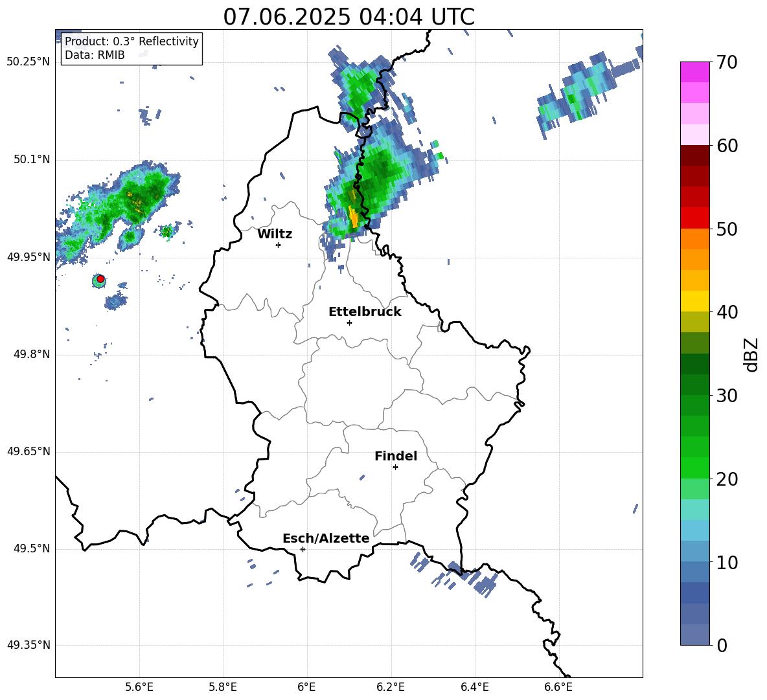Image resolution: width=767 pixels, height=700 pixels.
Task: Click the Esch/Alzette city label
Action: [326, 539]
